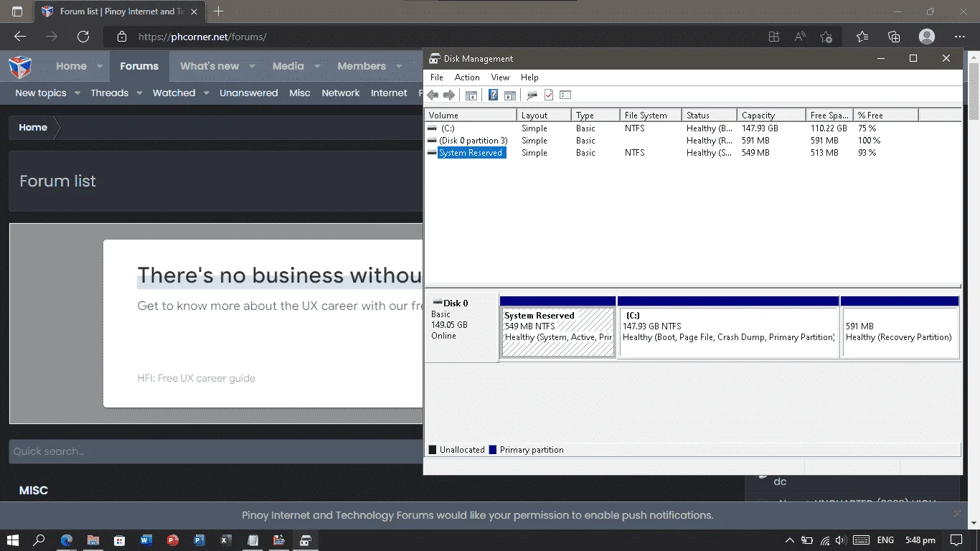Viewport: 980px width, 551px height.
Task: Click the browser Back arrow
Action: point(20,37)
